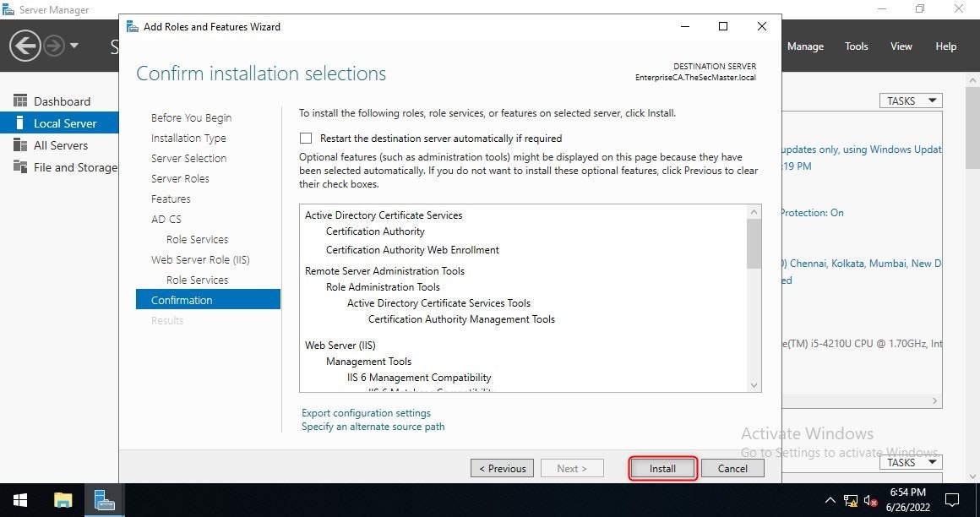Click the Server Manager forward arrow icon
The width and height of the screenshot is (980, 517).
coord(54,46)
